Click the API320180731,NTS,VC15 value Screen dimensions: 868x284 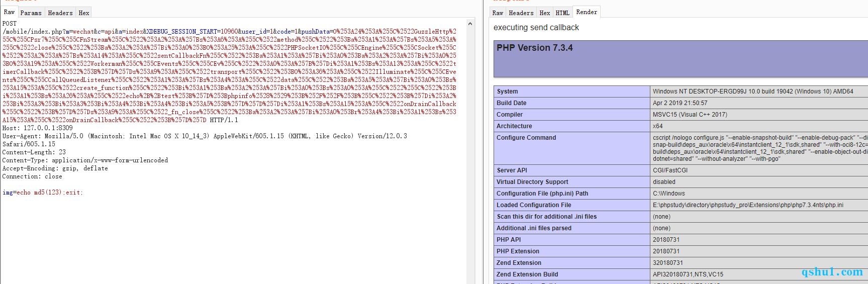[x=688, y=274]
